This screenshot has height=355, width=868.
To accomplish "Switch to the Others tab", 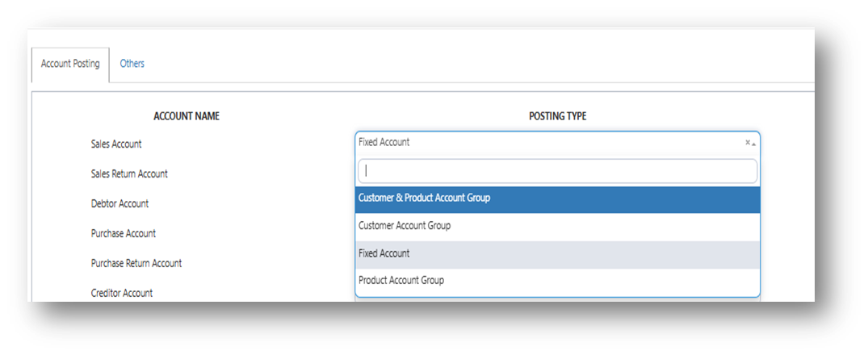I will coord(132,64).
